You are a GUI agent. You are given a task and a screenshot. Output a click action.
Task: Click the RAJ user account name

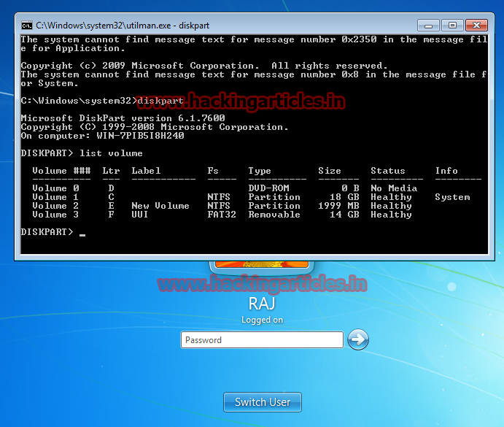pos(262,304)
